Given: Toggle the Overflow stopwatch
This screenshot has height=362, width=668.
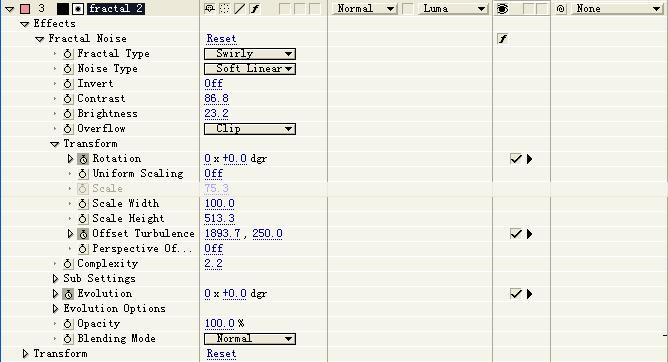Looking at the screenshot, I should click(68, 129).
